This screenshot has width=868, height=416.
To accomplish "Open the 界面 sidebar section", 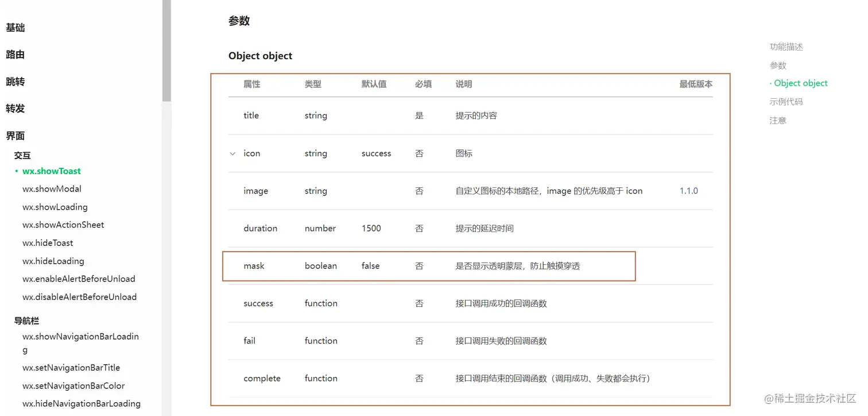I will tap(15, 136).
